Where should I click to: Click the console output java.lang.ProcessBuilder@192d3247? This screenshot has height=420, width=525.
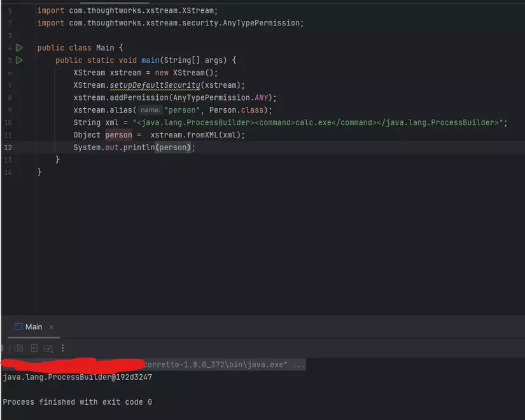pyautogui.click(x=78, y=377)
